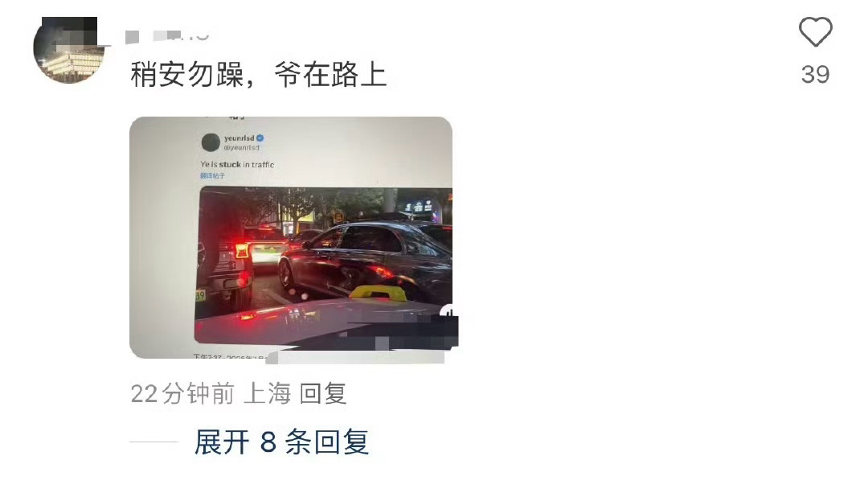Click the blue verified badge beside yeunrlsd
Viewport: 868px width, 493px height.
[260, 138]
